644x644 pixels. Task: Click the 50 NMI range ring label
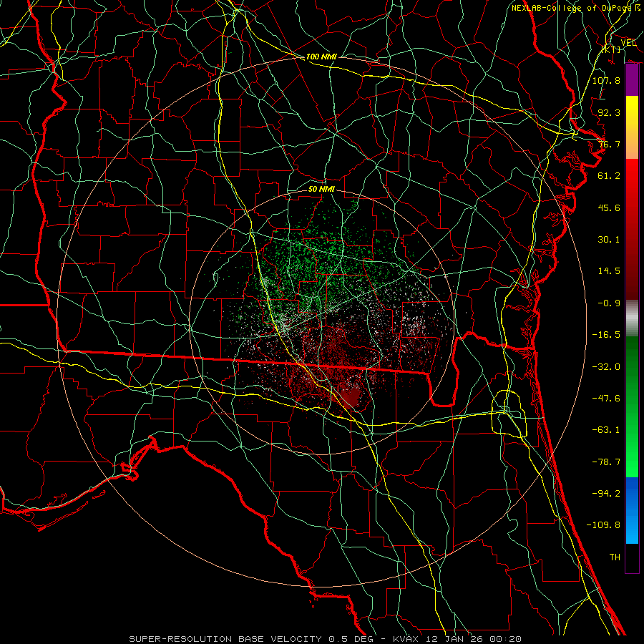pos(321,189)
